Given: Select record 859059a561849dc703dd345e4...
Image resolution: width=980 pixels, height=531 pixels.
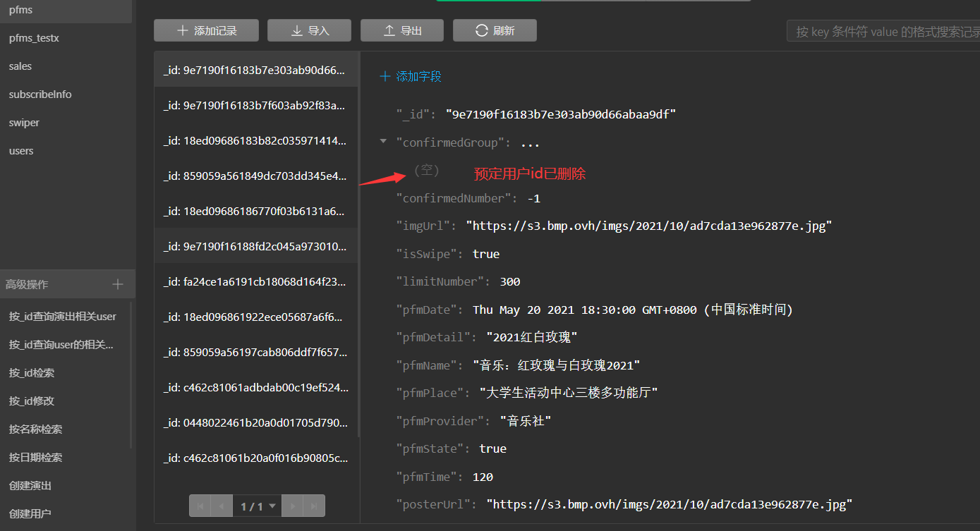Looking at the screenshot, I should (x=255, y=176).
